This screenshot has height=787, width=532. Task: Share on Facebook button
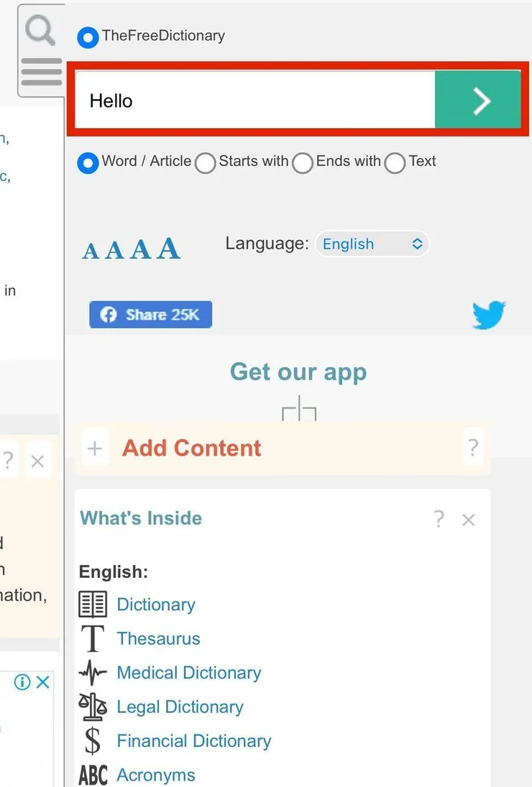coord(151,315)
